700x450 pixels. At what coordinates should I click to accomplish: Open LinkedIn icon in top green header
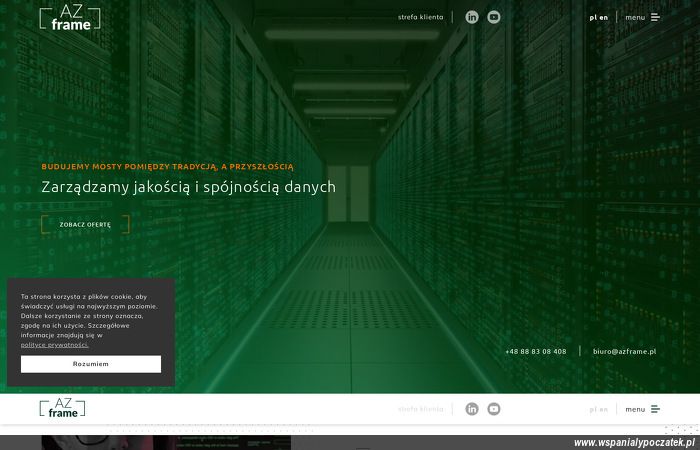[472, 17]
